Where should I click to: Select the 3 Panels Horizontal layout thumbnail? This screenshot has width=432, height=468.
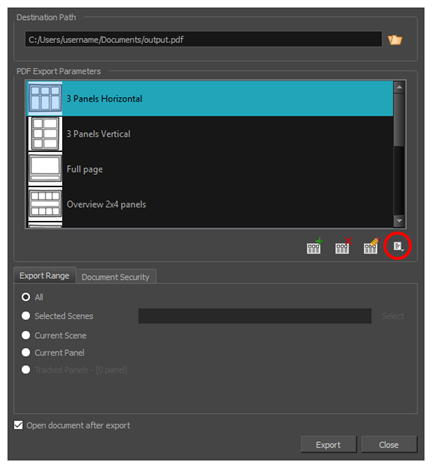point(45,99)
